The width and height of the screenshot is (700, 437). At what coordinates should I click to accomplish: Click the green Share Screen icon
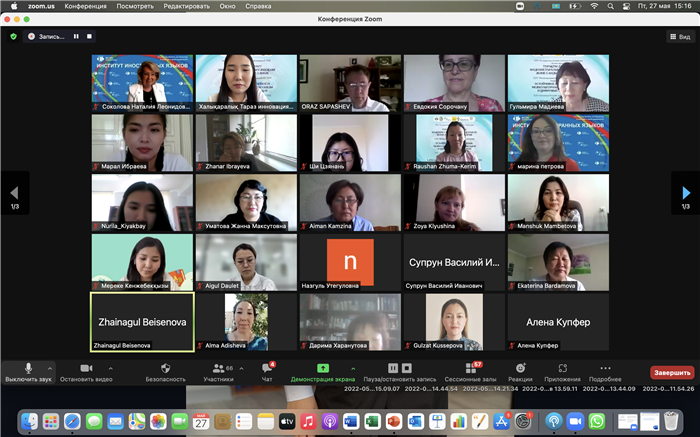point(323,369)
